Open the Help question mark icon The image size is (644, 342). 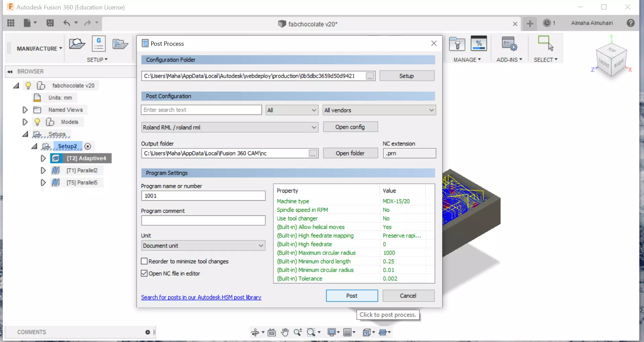631,23
